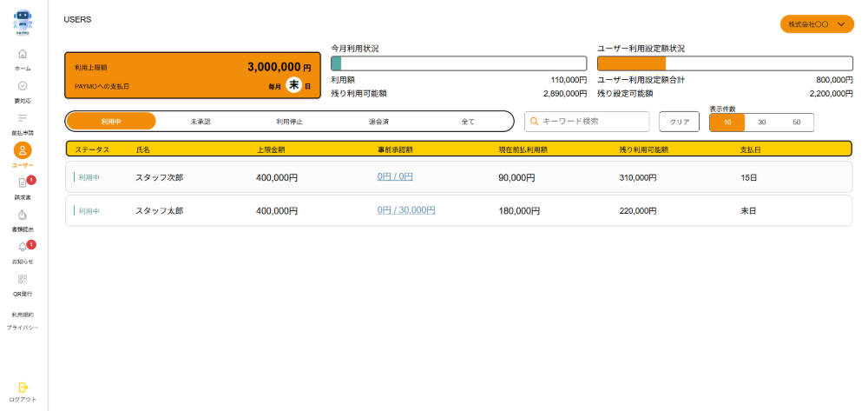Click the ログアウト logout icon
The height and width of the screenshot is (411, 868).
click(x=23, y=388)
